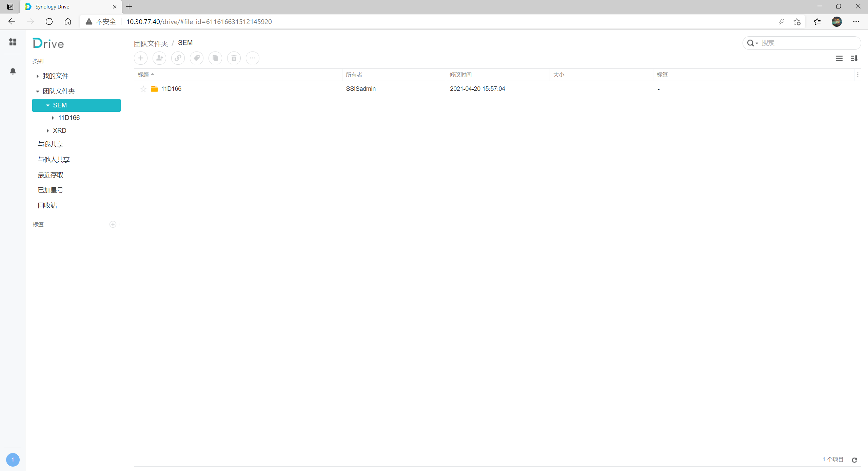The image size is (868, 471).
Task: Click the copy toolbar icon
Action: [215, 58]
